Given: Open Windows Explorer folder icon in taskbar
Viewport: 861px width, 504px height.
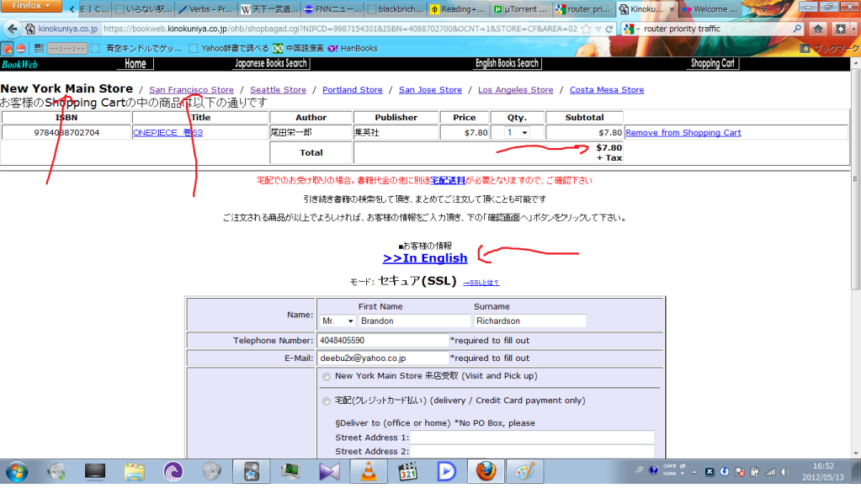Looking at the screenshot, I should click(x=135, y=472).
